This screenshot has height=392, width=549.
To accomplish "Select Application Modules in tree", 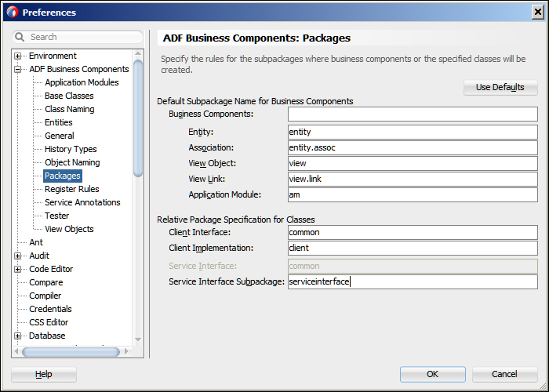I will (82, 82).
